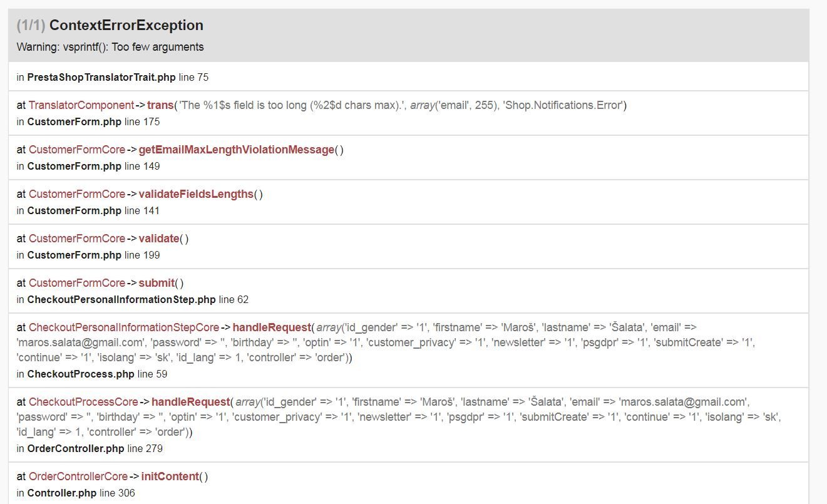Open CheckoutProcess.php line 59 reference

pos(80,374)
